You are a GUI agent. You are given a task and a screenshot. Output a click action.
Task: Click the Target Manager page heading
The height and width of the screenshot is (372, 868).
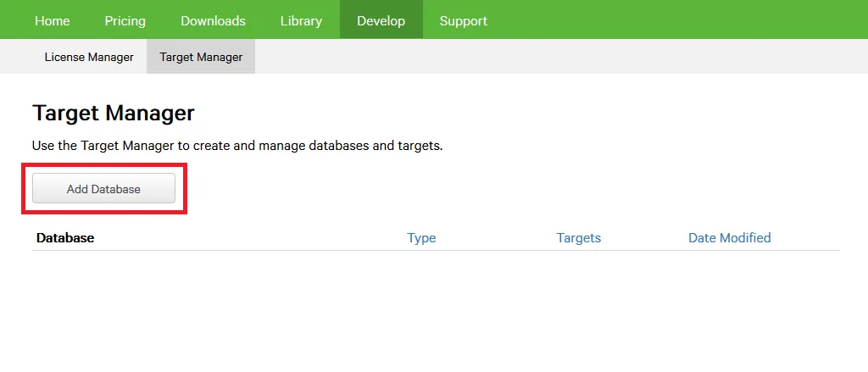114,113
